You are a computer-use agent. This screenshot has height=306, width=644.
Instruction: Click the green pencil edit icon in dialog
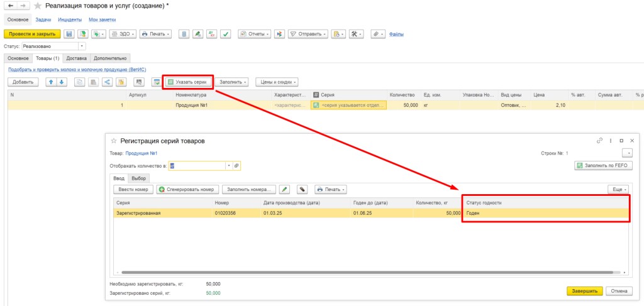click(x=285, y=190)
